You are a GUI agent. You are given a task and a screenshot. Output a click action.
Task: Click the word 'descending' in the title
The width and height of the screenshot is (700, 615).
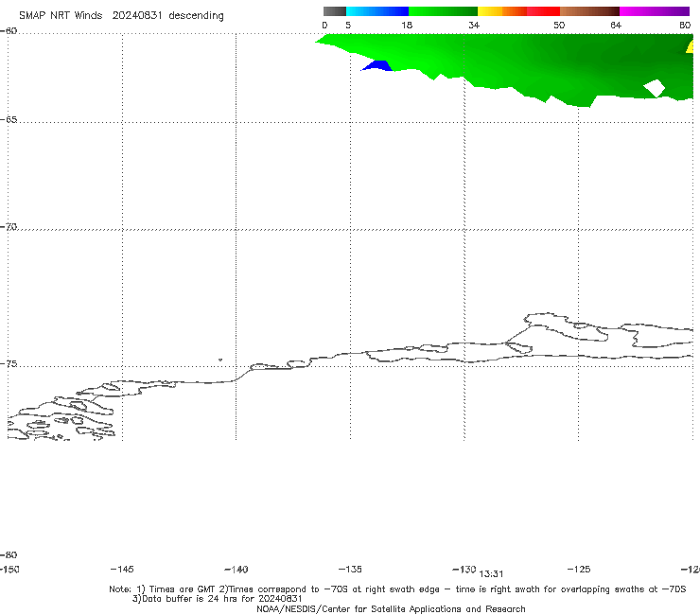pos(197,16)
